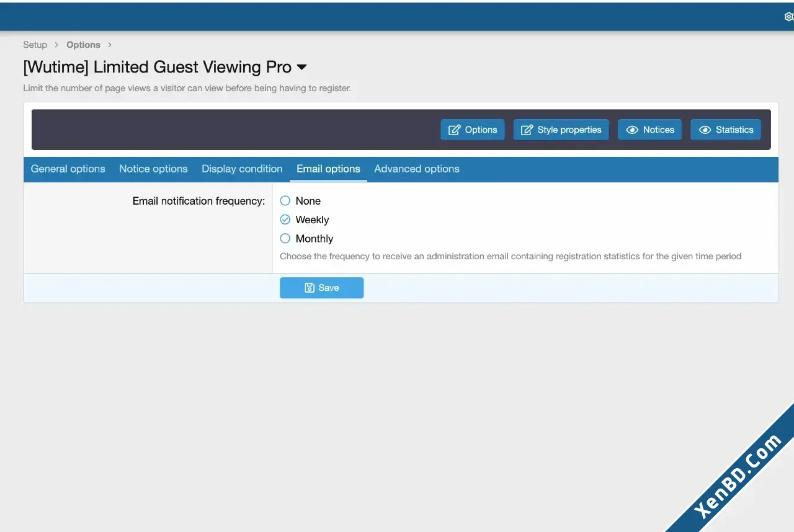Click the edit pencil icon on Options button

pyautogui.click(x=454, y=130)
